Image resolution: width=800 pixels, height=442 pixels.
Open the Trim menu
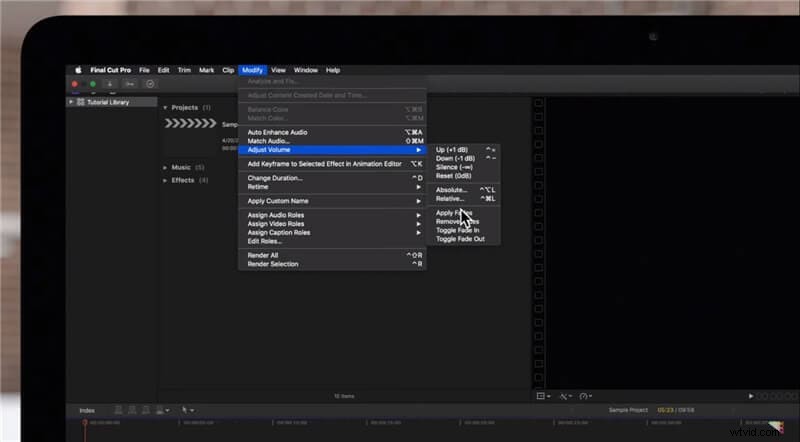click(x=184, y=70)
